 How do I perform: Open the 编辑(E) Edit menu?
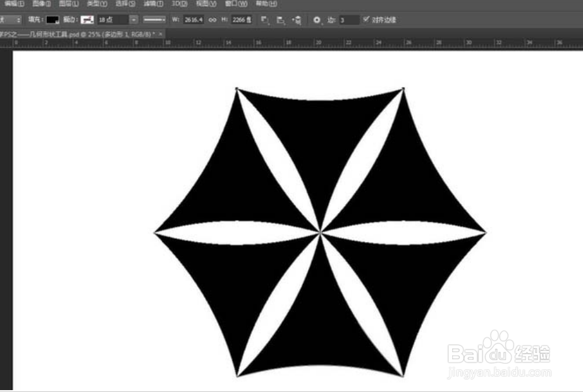14,4
